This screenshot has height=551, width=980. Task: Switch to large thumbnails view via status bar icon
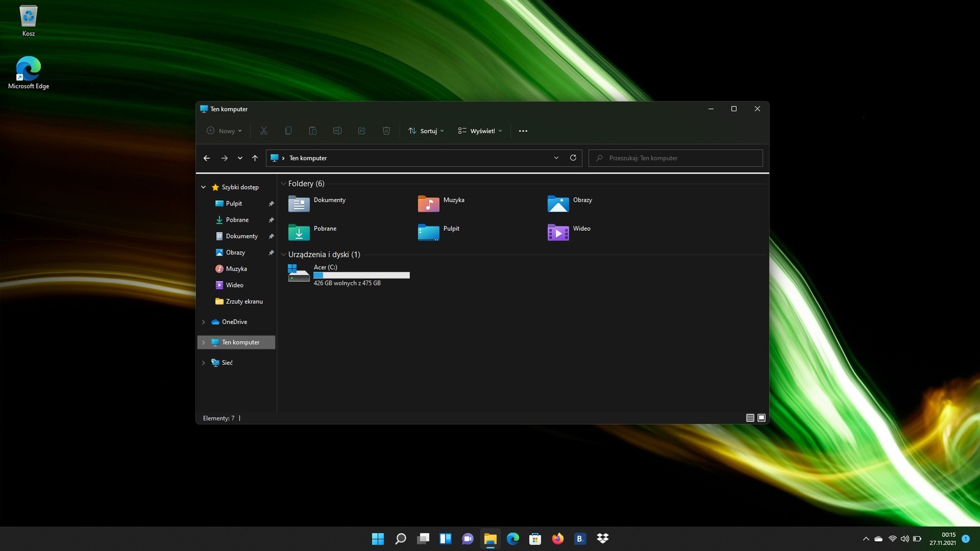761,418
